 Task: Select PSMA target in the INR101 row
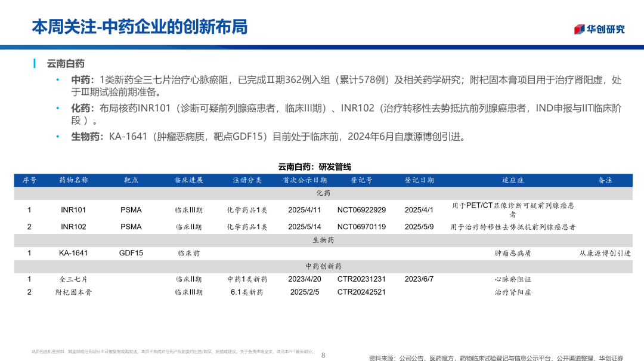point(131,210)
